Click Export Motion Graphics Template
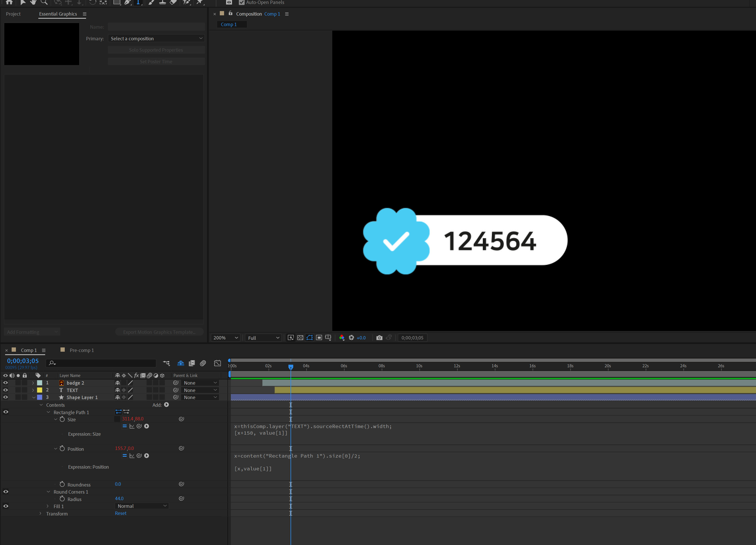The width and height of the screenshot is (756, 545). (159, 332)
